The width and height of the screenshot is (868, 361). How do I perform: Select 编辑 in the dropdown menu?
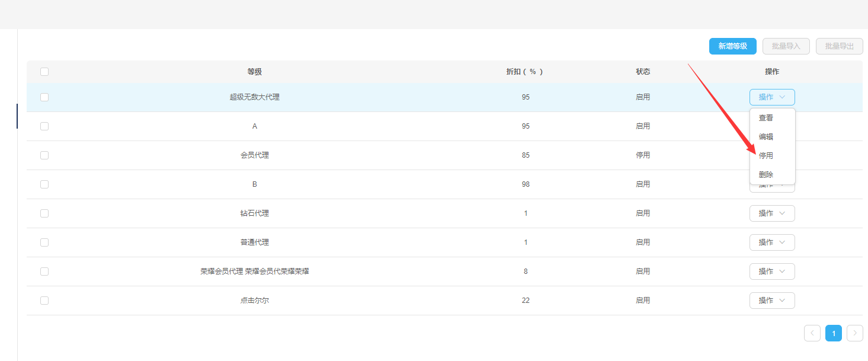pos(765,137)
